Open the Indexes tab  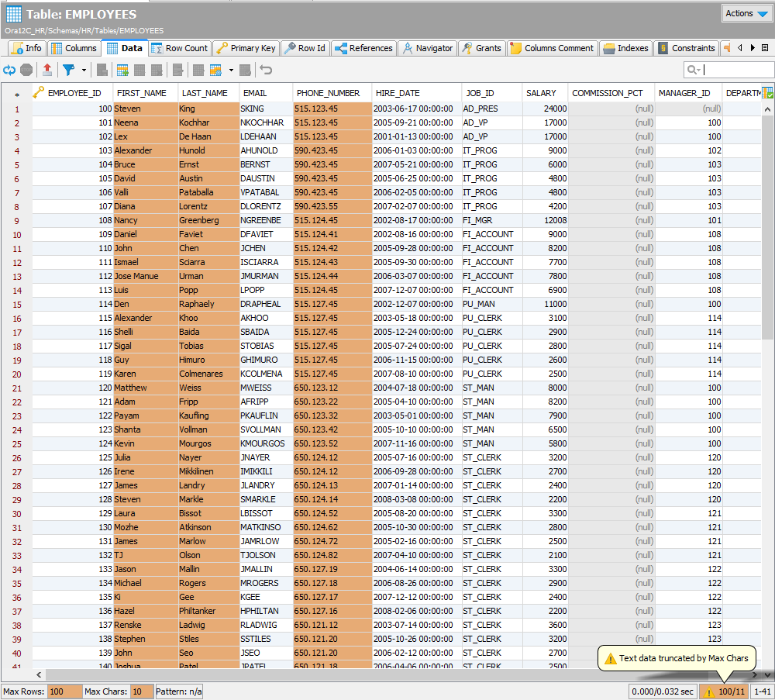click(625, 48)
